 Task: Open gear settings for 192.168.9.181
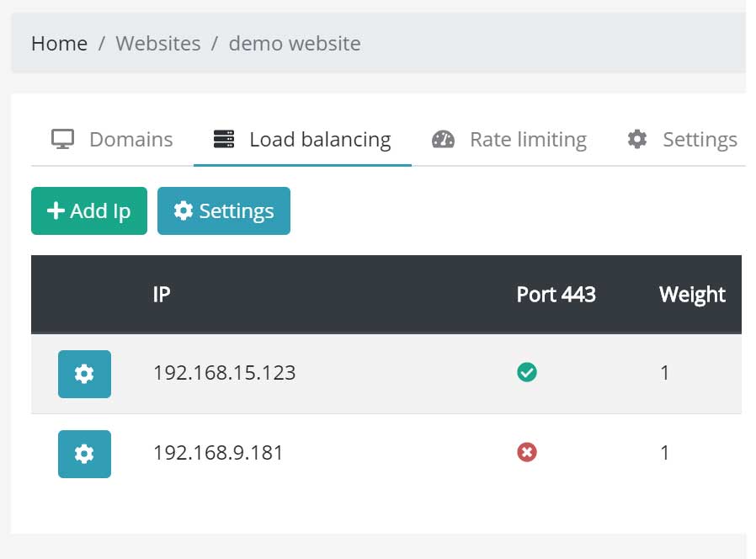pyautogui.click(x=84, y=454)
